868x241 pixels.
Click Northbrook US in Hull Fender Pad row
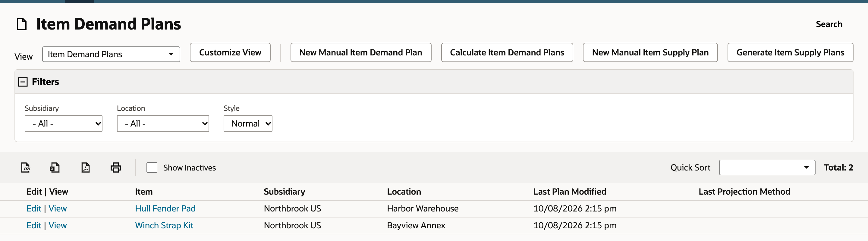tap(292, 209)
